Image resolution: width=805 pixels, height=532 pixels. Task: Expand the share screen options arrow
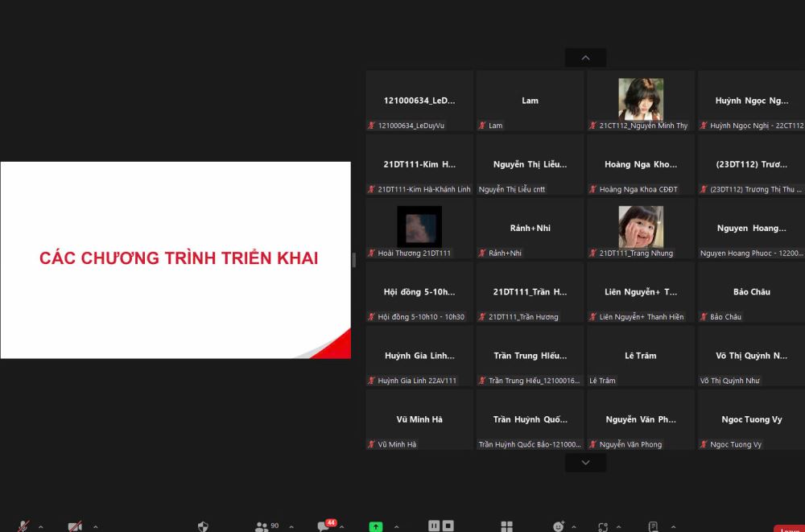click(396, 527)
